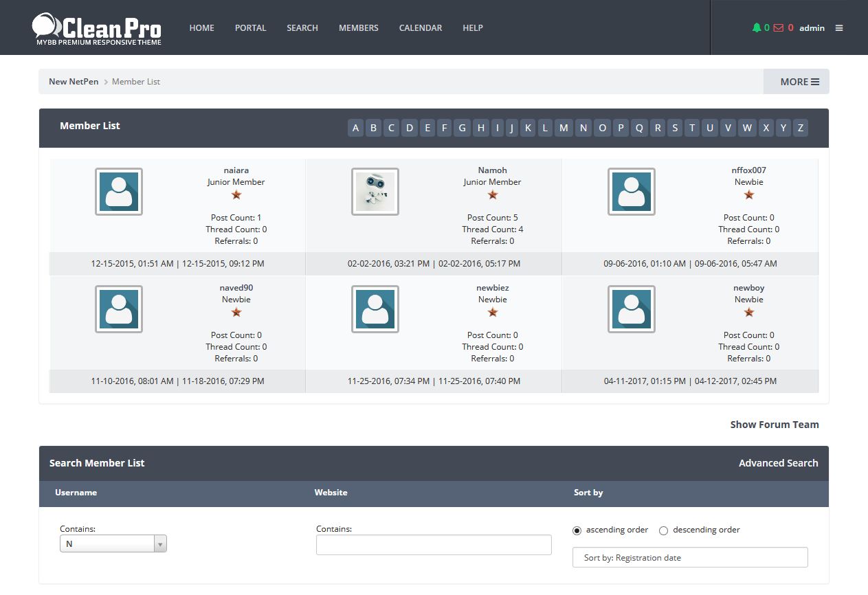Click naiara's default avatar icon
Image resolution: width=868 pixels, height=595 pixels.
[119, 192]
